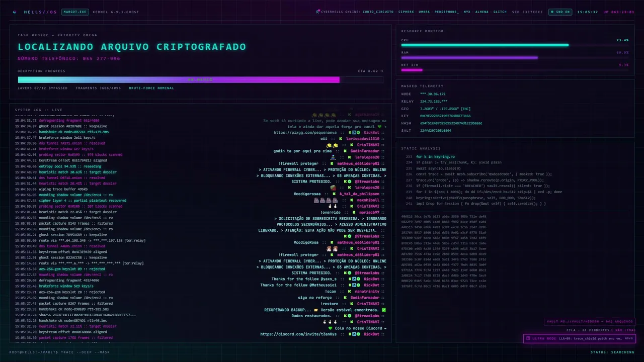644x362 pixels.
Task: Click the KERNEL 6.9.1-GHOST label
Action: 116,12
